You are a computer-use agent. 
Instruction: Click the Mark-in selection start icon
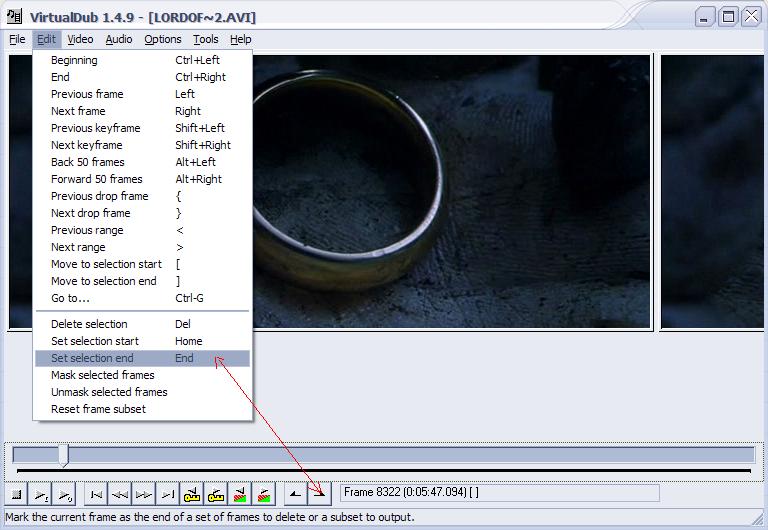295,494
